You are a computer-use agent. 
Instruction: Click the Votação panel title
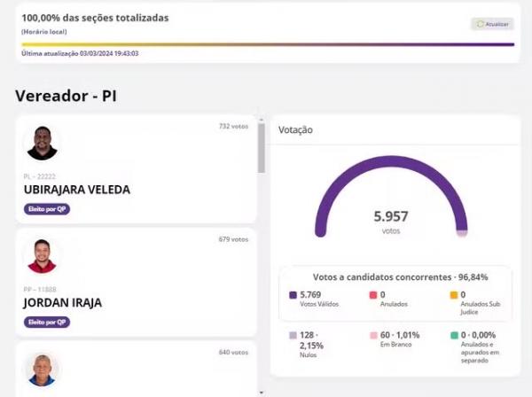[295, 130]
